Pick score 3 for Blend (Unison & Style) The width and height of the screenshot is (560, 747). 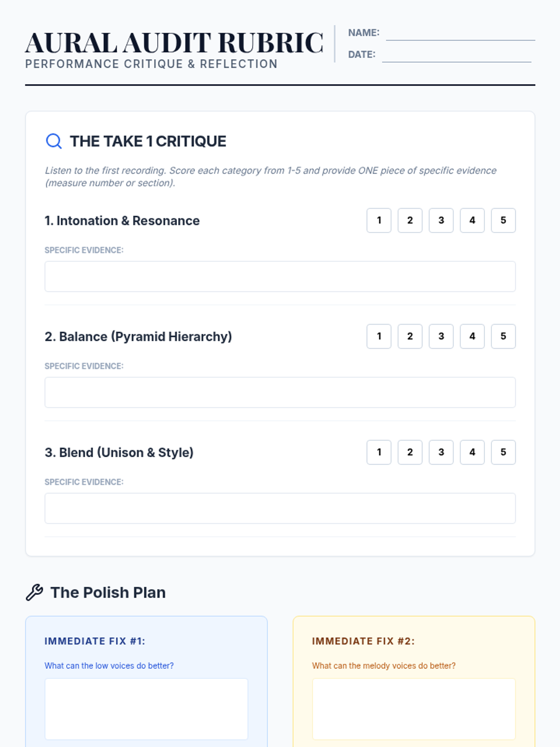pyautogui.click(x=441, y=452)
